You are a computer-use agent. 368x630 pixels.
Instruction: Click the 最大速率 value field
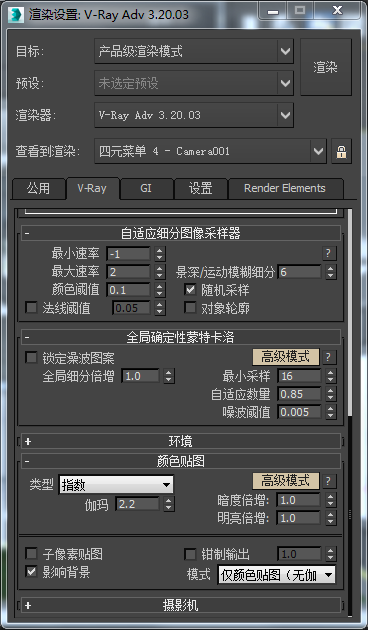129,272
